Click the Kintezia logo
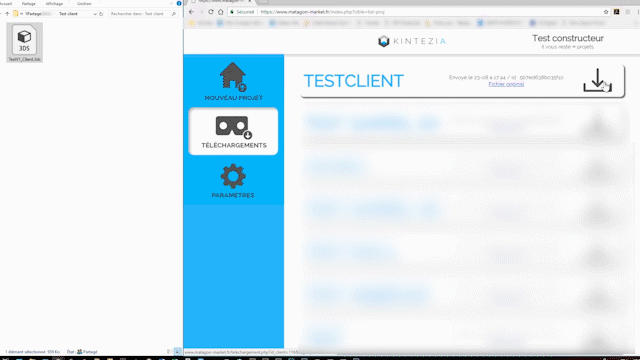The height and width of the screenshot is (360, 640). [411, 41]
